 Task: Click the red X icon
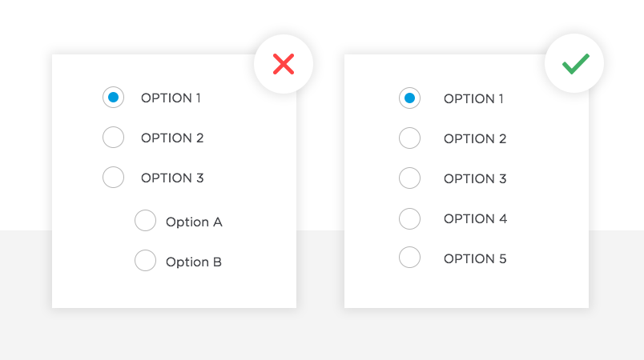284,64
